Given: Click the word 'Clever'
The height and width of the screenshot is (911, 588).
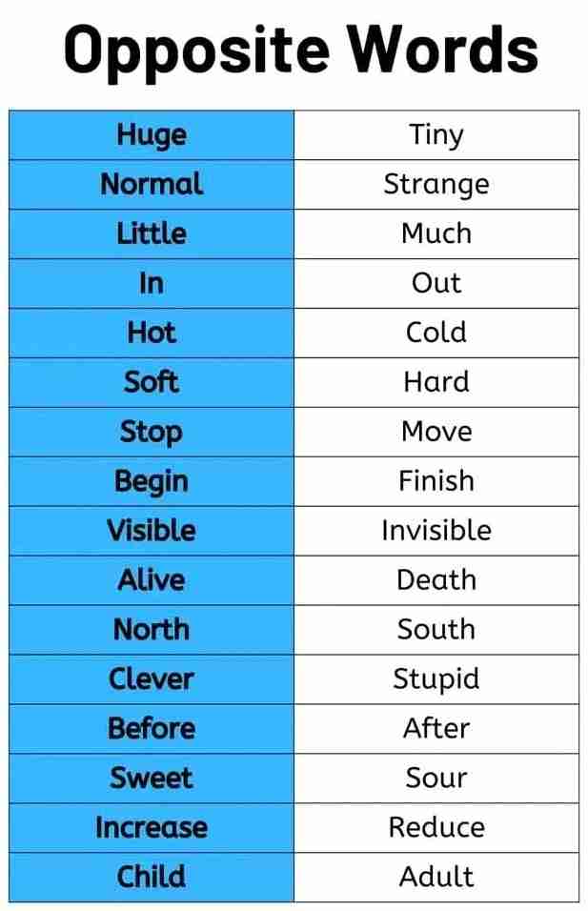Looking at the screenshot, I should pos(152,679).
